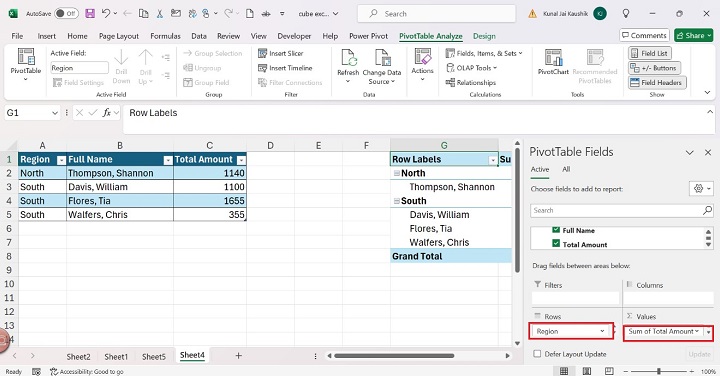This screenshot has height=376, width=720.
Task: Switch to Sheet2 tab
Action: pyautogui.click(x=78, y=356)
